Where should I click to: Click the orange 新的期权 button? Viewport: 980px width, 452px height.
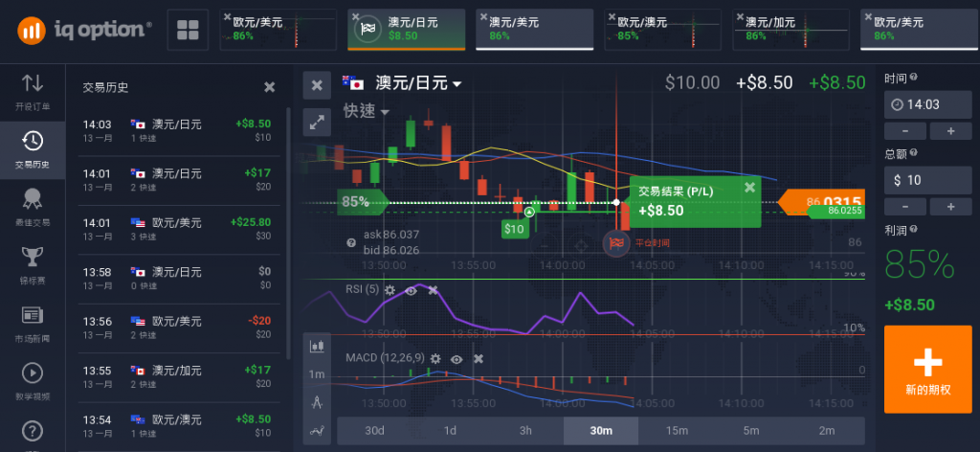927,370
